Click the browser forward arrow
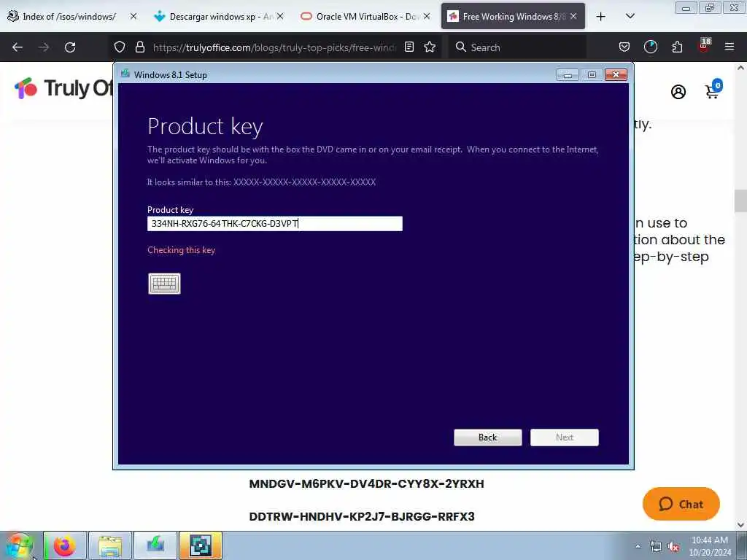Screen dimensions: 747x560 click(44, 47)
